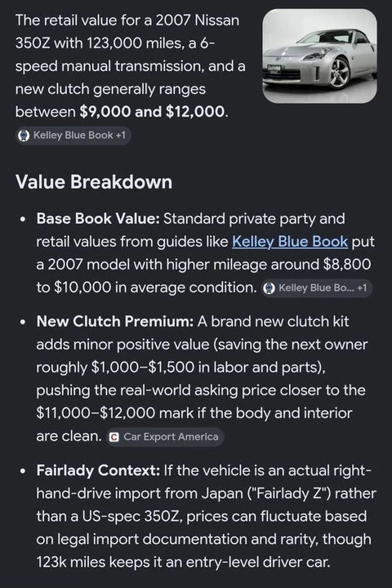The width and height of the screenshot is (392, 588).
Task: Click the Kelley Blue Book icon under the summary
Action: coord(24,136)
